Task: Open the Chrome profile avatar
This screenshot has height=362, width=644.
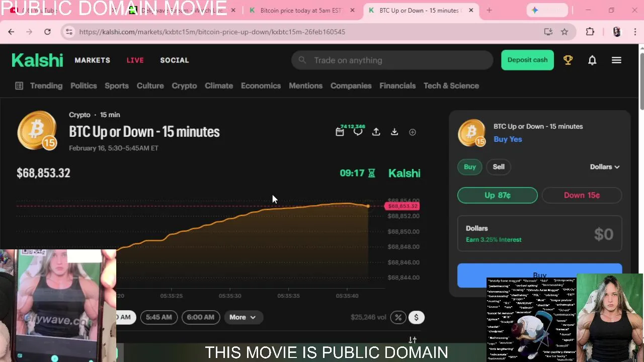Action: pos(617,32)
